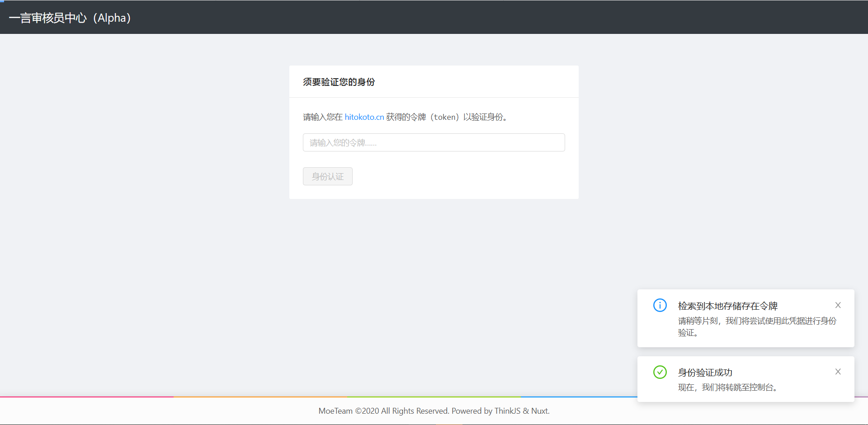Click the blue info icon in the token notification
The width and height of the screenshot is (868, 425).
(x=660, y=305)
